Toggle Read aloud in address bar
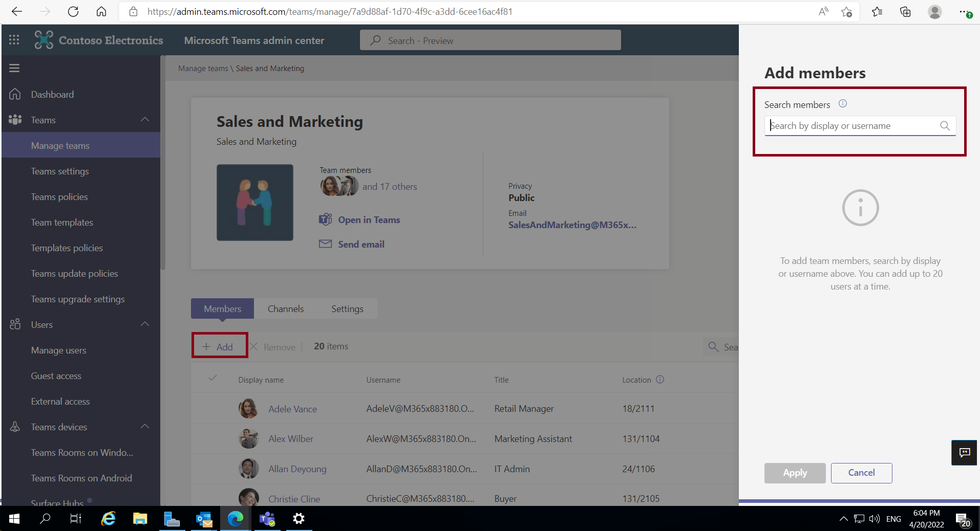Screen dimensions: 980x531 [823, 12]
